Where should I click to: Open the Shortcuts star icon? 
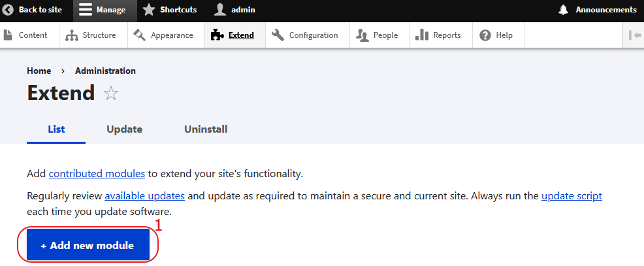149,10
